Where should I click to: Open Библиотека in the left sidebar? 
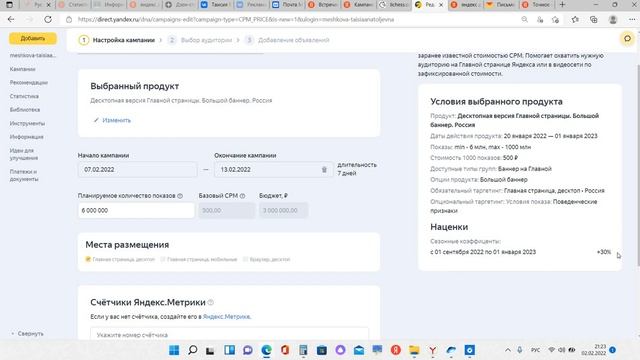25,109
